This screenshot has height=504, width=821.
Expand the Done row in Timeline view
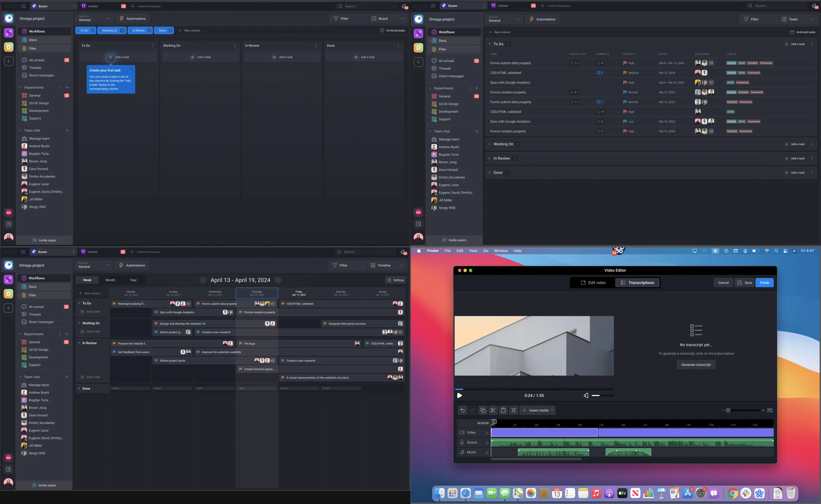[x=79, y=389]
